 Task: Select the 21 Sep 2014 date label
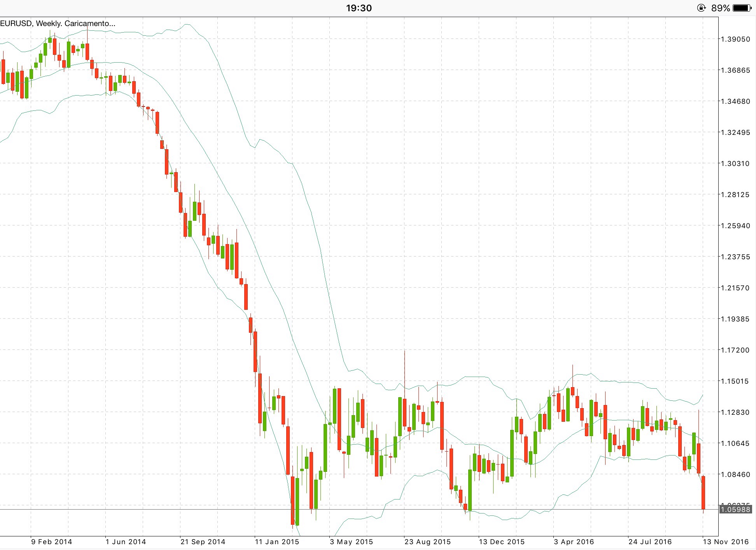click(x=203, y=541)
